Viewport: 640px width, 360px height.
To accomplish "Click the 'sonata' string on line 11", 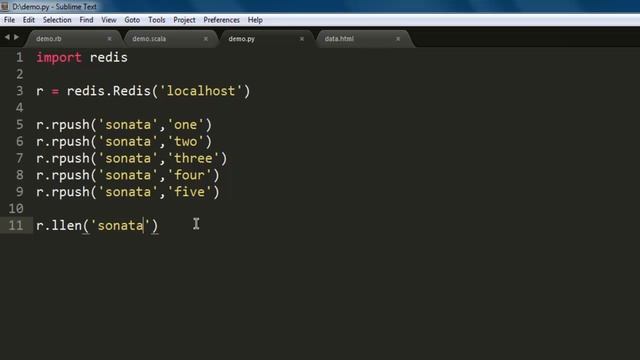I will tap(120, 225).
